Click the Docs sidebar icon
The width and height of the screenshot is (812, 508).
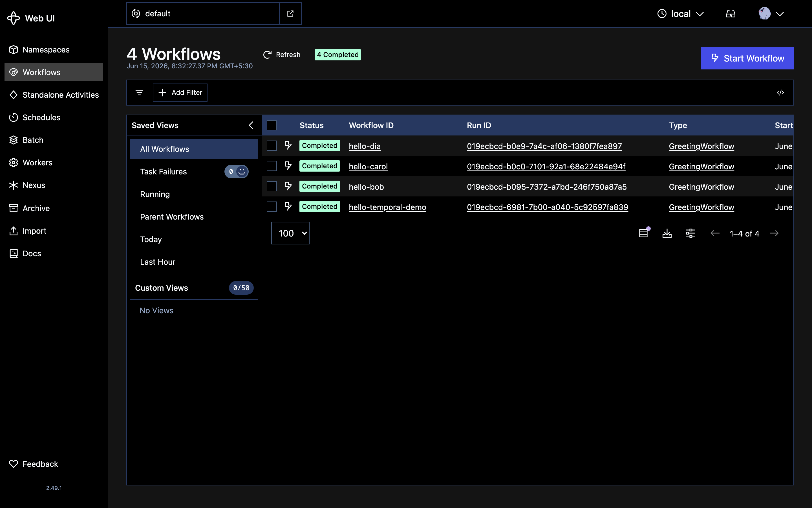point(14,253)
